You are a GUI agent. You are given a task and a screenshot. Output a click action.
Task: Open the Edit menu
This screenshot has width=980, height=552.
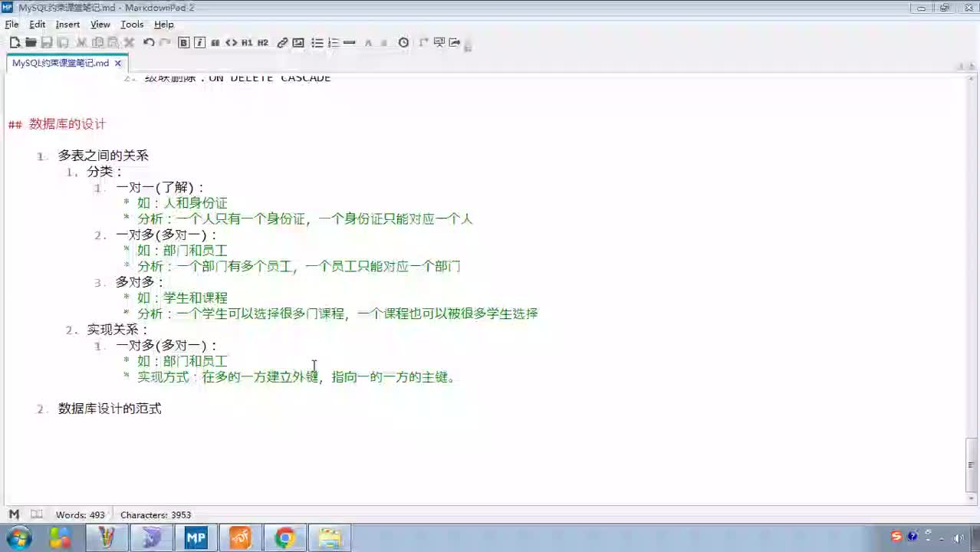pos(38,25)
